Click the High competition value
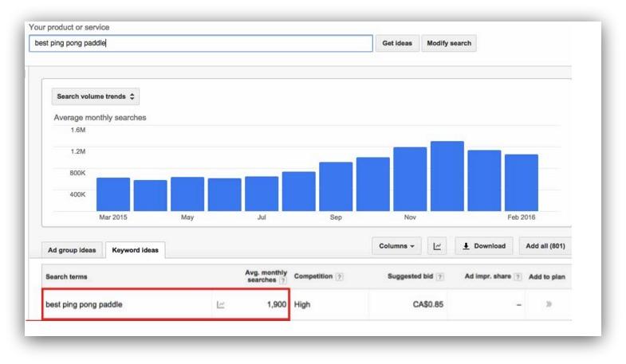Image resolution: width=626 pixels, height=364 pixels. (x=302, y=304)
